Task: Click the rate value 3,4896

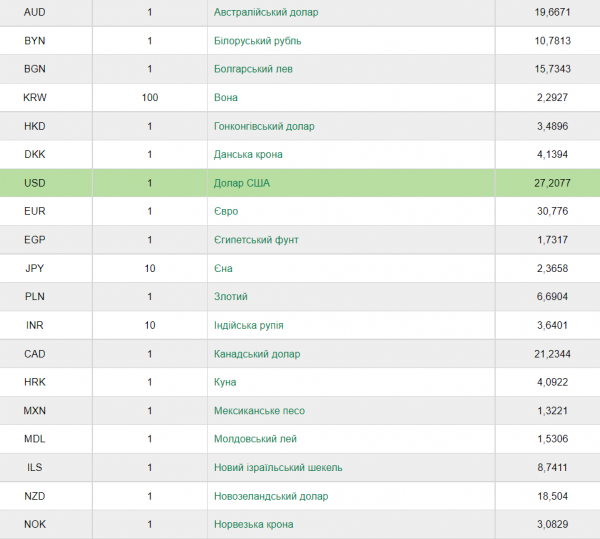Action: pyautogui.click(x=553, y=126)
